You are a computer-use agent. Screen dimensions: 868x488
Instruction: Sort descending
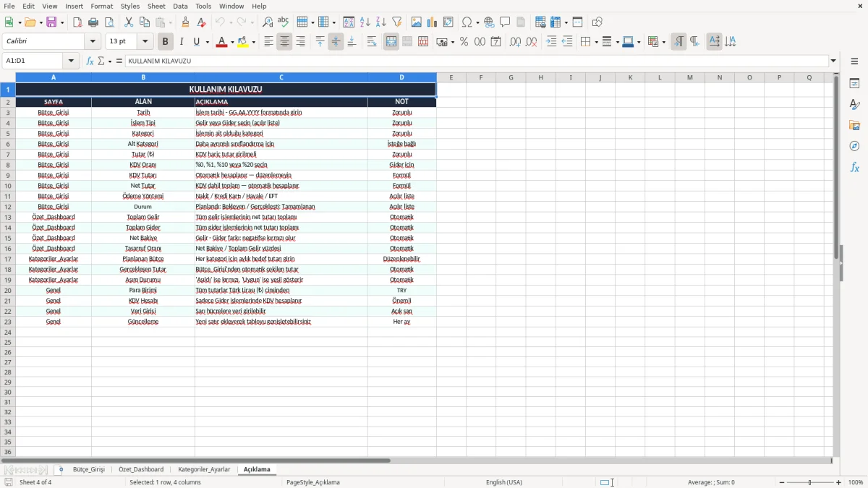381,22
